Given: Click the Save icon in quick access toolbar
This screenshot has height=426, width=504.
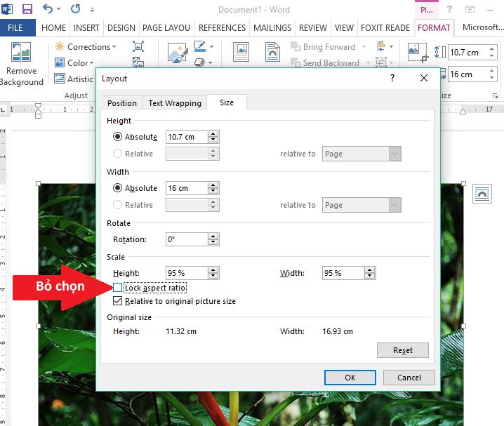Looking at the screenshot, I should coord(27,9).
